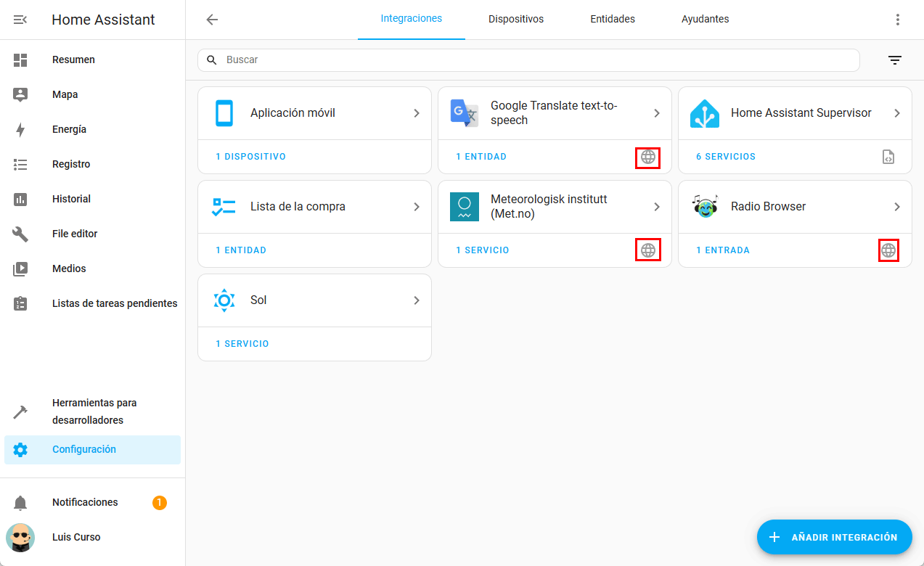
Task: Collapse the sidebar with the menu icon
Action: click(20, 20)
